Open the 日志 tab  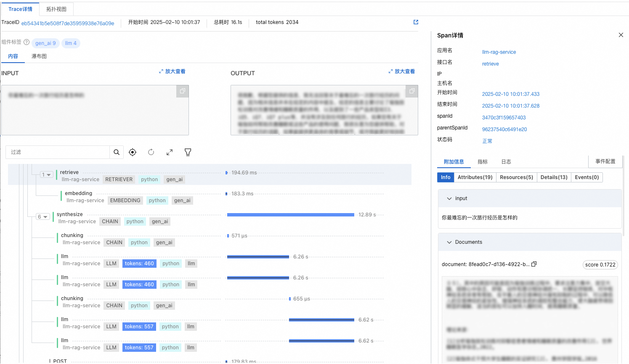(x=506, y=162)
